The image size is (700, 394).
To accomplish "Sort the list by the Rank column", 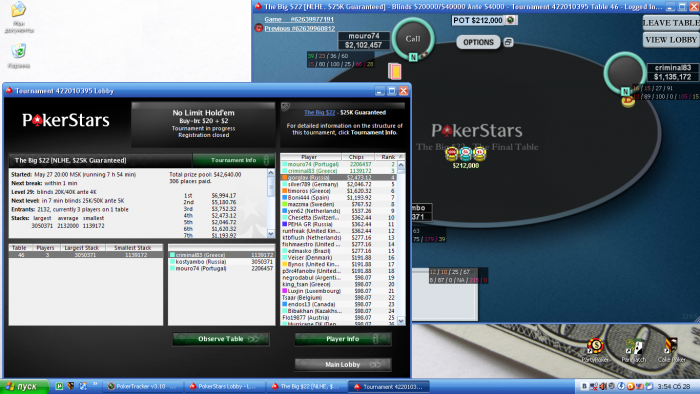I will click(389, 157).
